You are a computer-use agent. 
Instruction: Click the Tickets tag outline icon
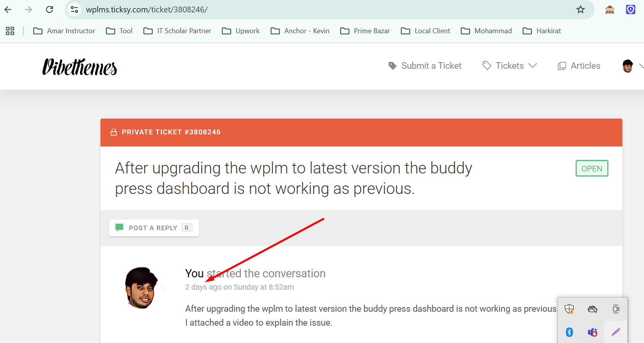click(x=487, y=66)
